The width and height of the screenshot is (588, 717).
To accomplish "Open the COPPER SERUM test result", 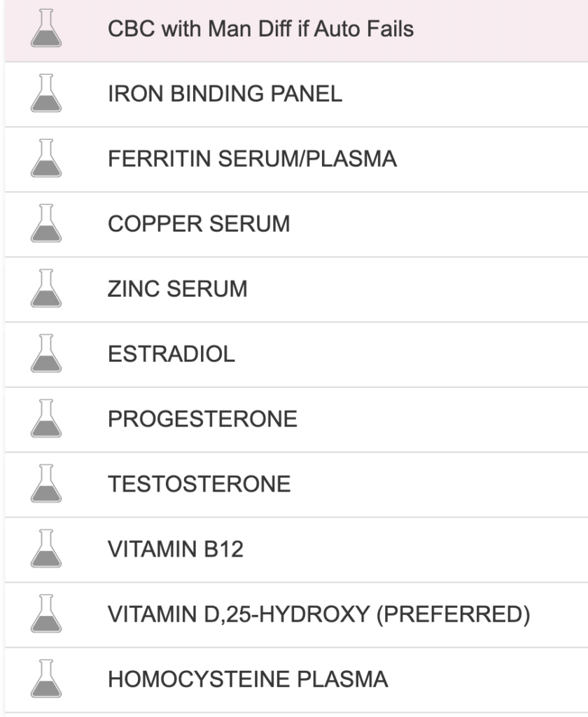I will [x=296, y=224].
